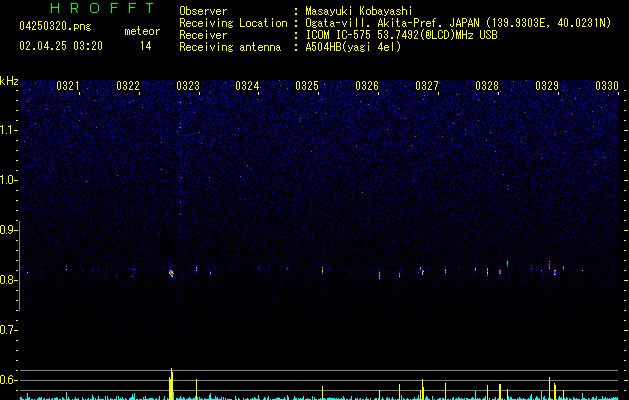Viewport: 629px width, 400px height.
Task: Click the HROFFT title text
Action: click(x=102, y=8)
